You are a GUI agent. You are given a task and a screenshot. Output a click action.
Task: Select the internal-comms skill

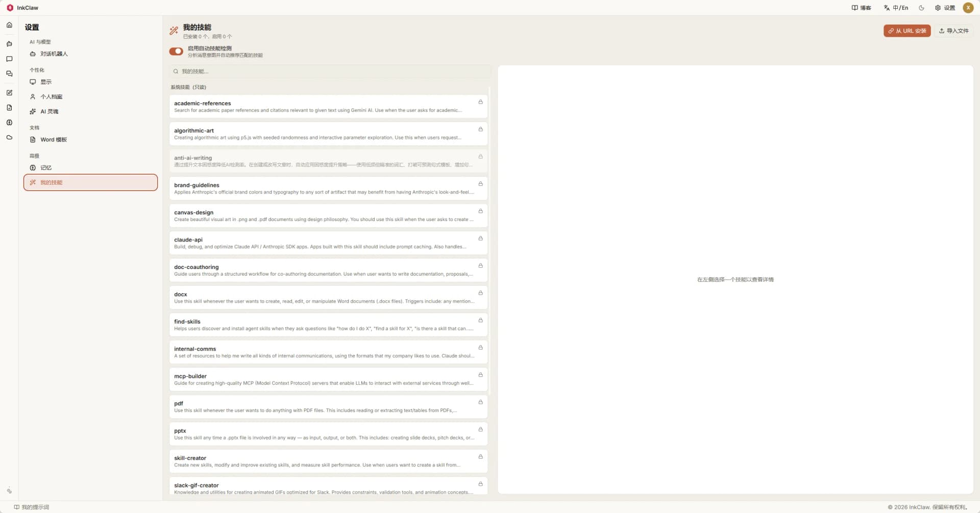point(328,353)
